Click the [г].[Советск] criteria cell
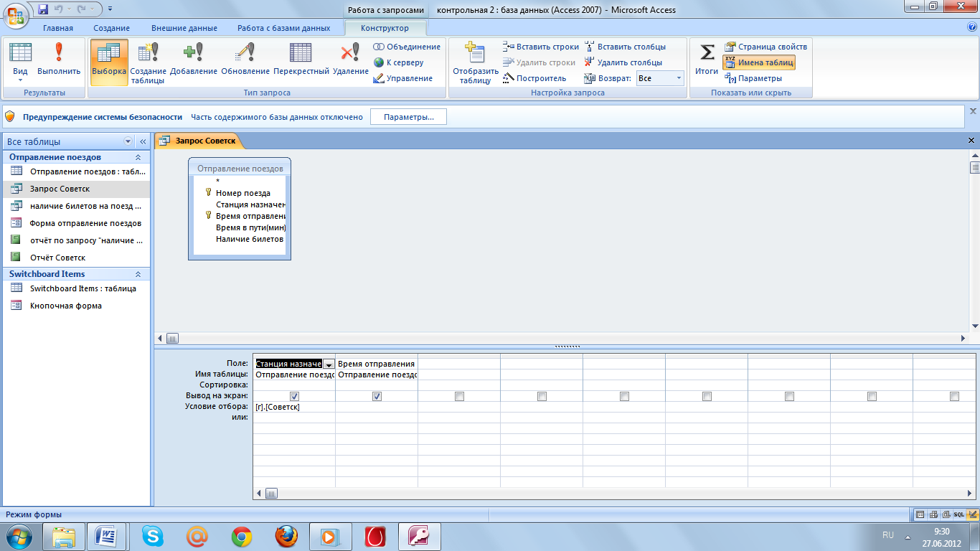Image resolution: width=980 pixels, height=551 pixels. (294, 407)
